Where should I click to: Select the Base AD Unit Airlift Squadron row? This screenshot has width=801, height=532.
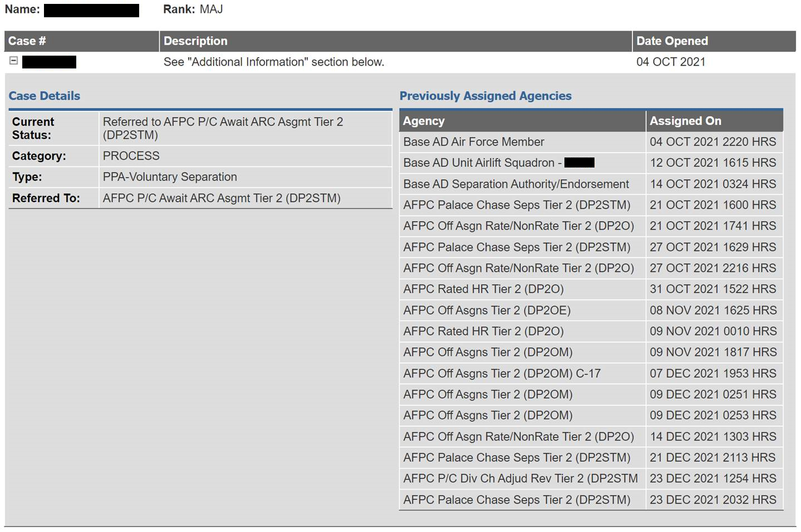tap(482, 163)
